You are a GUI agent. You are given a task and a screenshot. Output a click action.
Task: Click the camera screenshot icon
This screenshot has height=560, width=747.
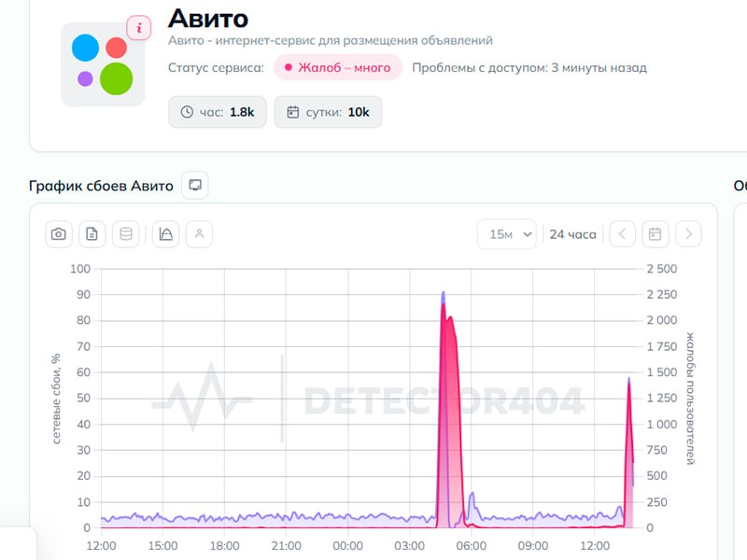click(x=59, y=234)
